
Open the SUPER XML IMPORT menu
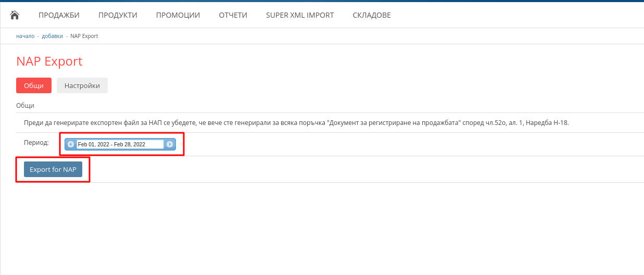[x=300, y=15]
